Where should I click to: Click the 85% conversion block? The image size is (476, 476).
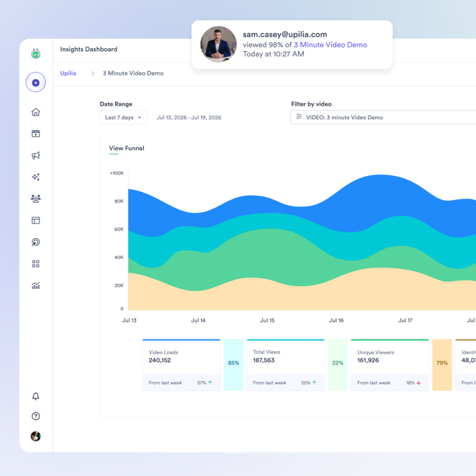click(x=233, y=365)
